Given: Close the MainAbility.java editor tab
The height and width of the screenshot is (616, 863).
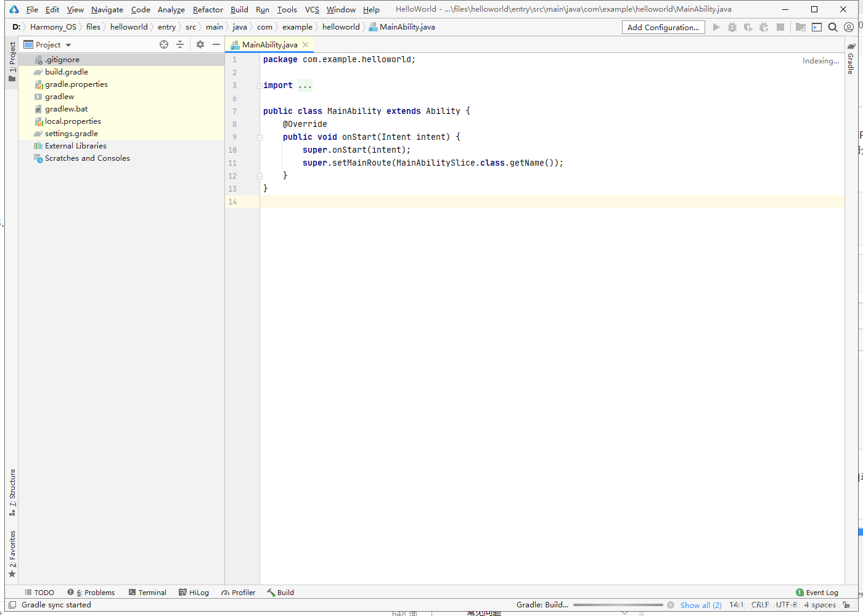Looking at the screenshot, I should 306,44.
